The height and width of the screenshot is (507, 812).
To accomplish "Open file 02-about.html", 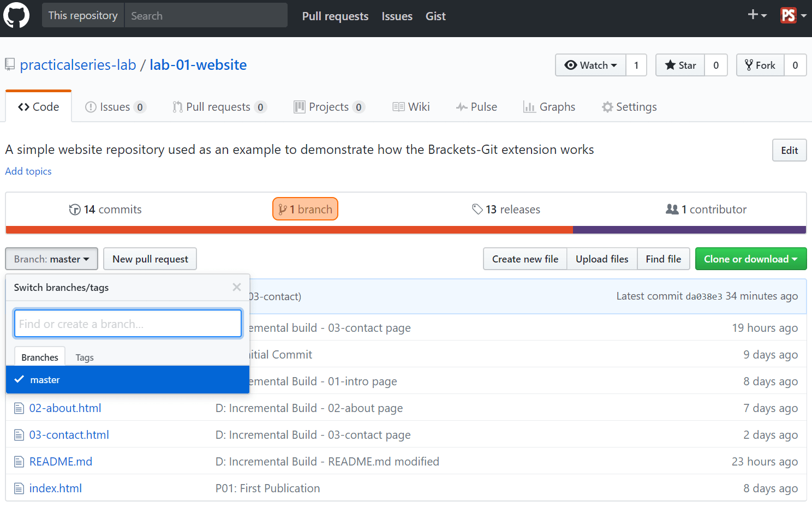I will 65,408.
